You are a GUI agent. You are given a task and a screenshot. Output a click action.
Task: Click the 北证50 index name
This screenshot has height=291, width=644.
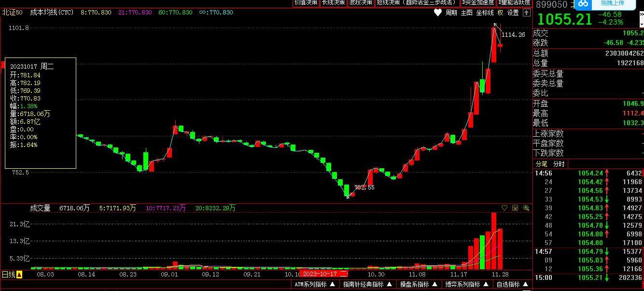click(x=13, y=13)
